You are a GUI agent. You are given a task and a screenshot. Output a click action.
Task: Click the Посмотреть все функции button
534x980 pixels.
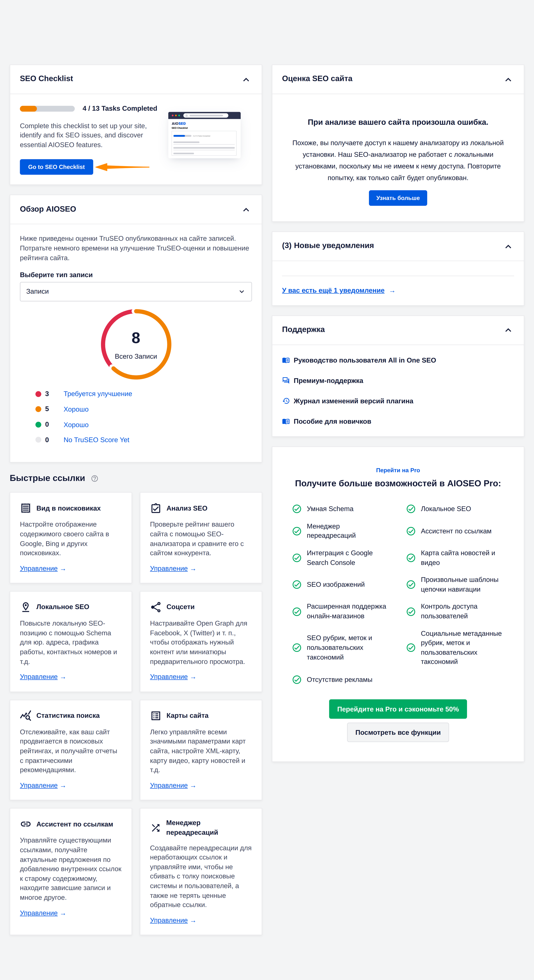(x=398, y=732)
